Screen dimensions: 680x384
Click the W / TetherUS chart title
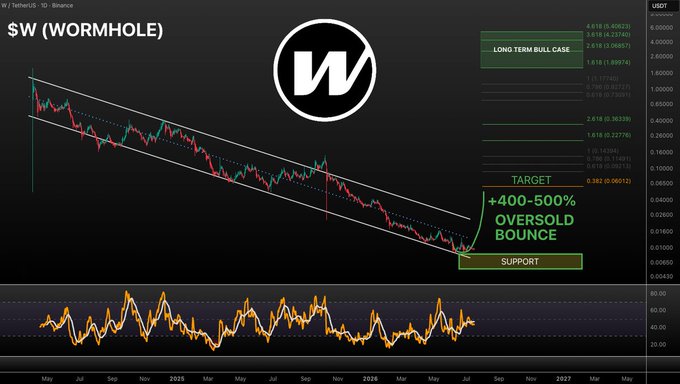[37, 5]
